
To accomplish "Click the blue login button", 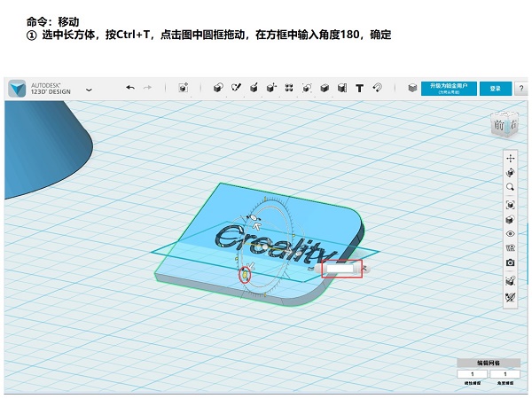I will point(496,88).
